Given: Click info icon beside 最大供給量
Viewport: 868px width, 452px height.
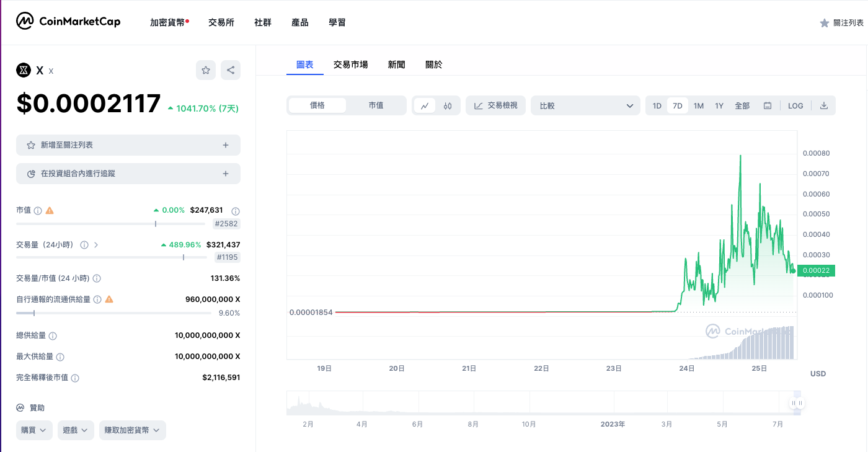Looking at the screenshot, I should tap(60, 357).
